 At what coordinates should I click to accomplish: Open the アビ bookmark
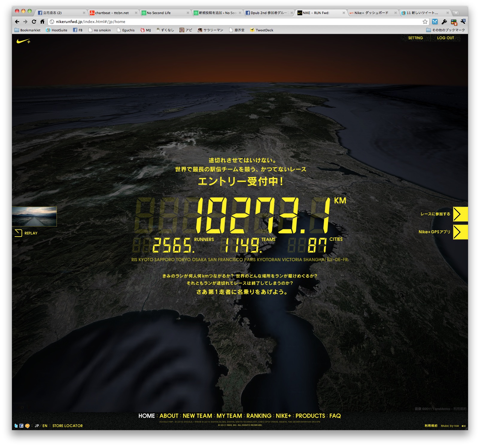click(186, 30)
